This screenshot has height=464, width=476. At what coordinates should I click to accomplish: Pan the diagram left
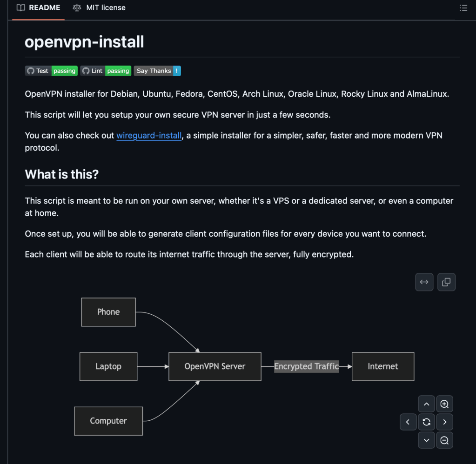click(408, 422)
